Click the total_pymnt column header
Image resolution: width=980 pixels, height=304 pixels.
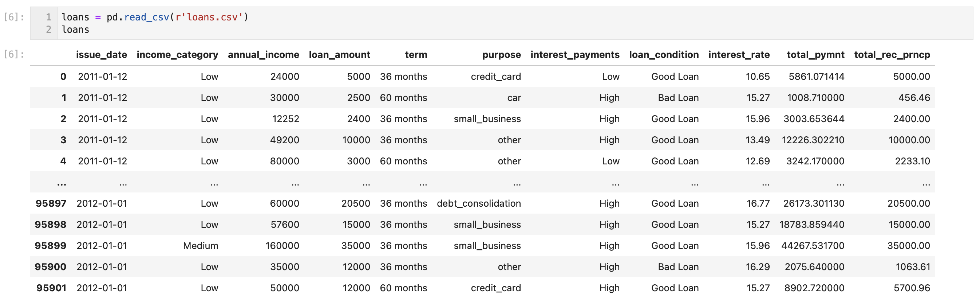click(815, 55)
